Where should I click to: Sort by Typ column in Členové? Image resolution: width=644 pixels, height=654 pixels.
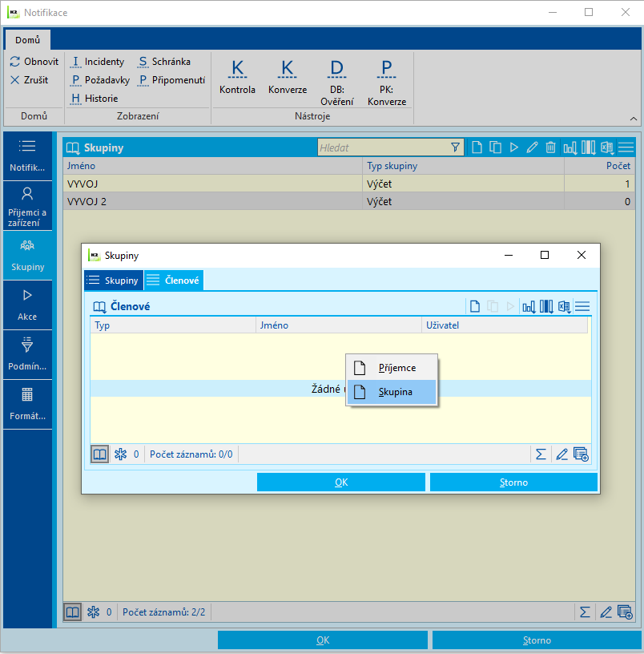tap(173, 325)
